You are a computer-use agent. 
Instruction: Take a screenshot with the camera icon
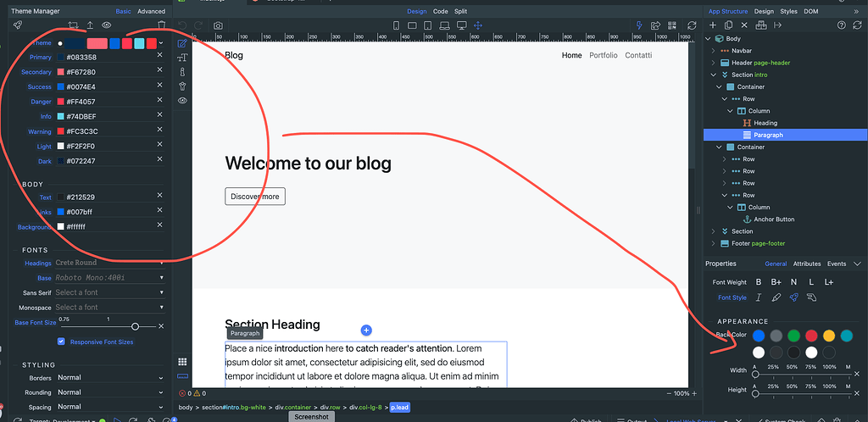[x=218, y=25]
